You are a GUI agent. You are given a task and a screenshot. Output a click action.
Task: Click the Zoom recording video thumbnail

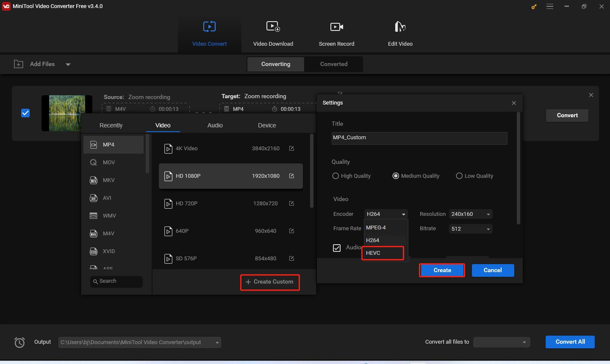[x=67, y=113]
